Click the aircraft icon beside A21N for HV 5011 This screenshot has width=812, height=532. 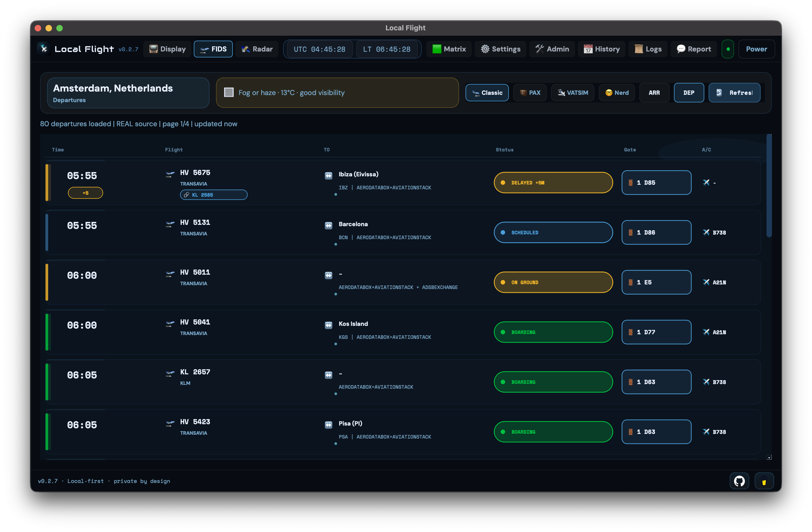tap(706, 282)
